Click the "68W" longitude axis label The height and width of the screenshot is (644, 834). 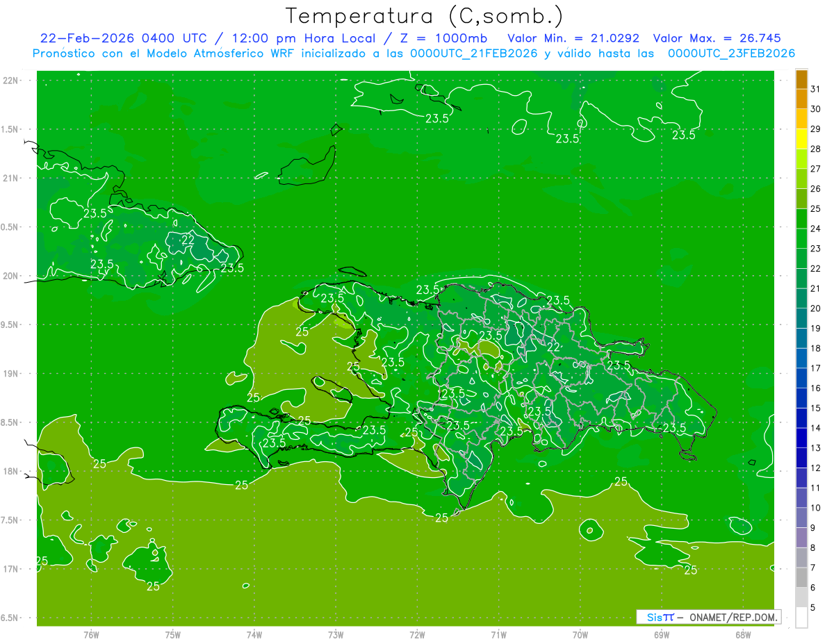tap(743, 634)
